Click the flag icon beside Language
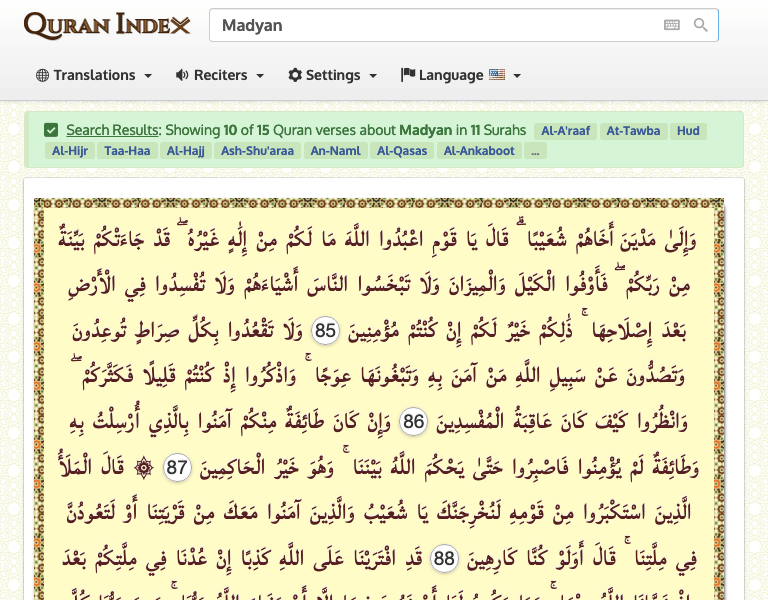The width and height of the screenshot is (768, 600). click(x=408, y=74)
